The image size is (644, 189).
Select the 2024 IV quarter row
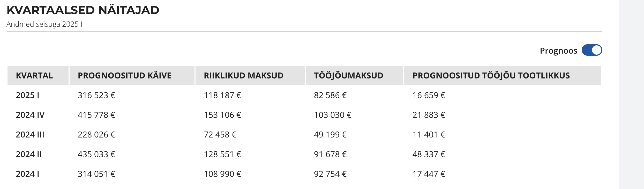[x=304, y=115]
